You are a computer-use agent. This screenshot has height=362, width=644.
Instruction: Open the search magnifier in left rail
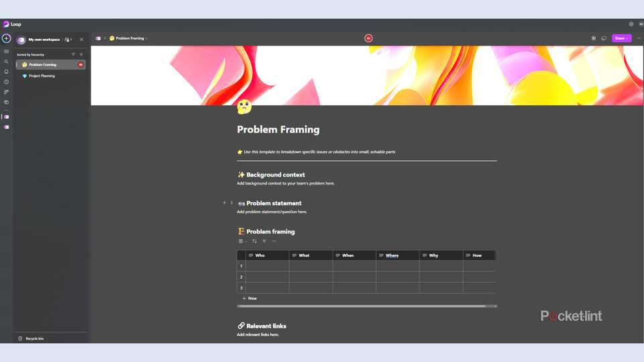pos(6,62)
